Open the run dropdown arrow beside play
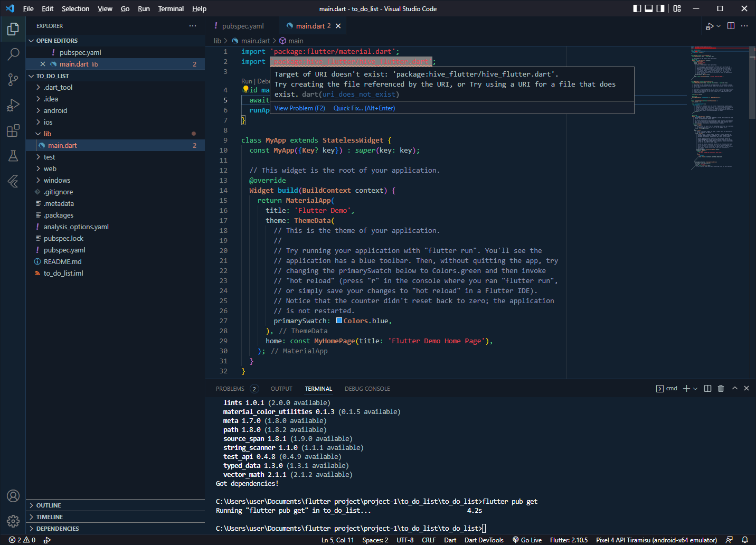 (x=719, y=26)
